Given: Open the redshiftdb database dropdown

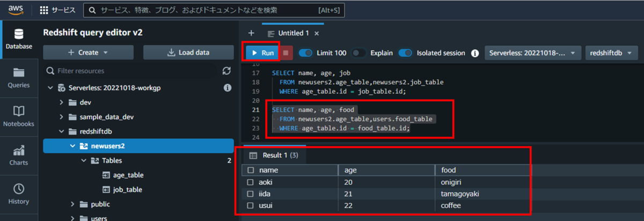Looking at the screenshot, I should 611,53.
